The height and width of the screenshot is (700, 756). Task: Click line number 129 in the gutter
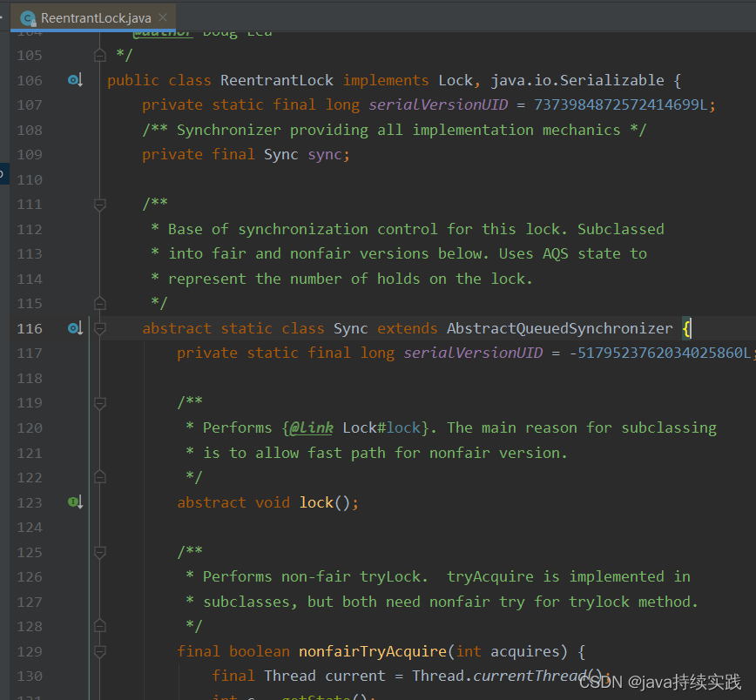pyautogui.click(x=30, y=652)
